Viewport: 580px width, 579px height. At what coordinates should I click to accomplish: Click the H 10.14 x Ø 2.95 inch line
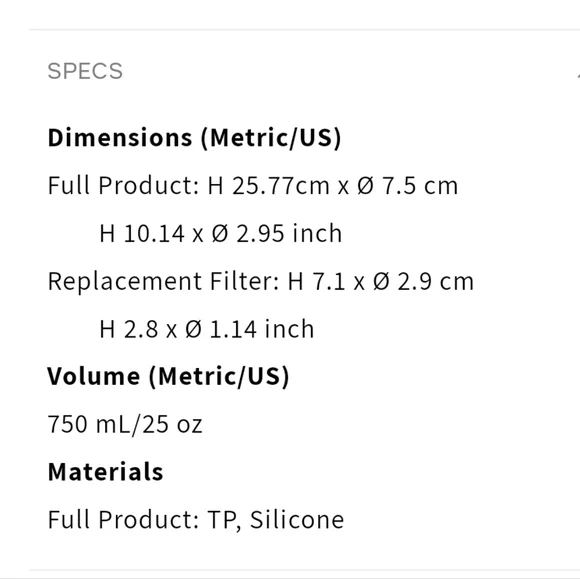tap(220, 233)
